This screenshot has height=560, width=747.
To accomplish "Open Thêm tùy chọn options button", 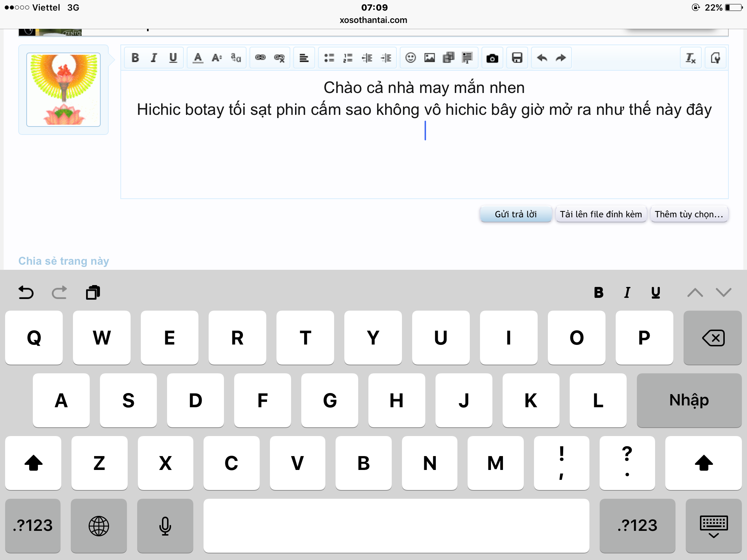I will coord(689,214).
